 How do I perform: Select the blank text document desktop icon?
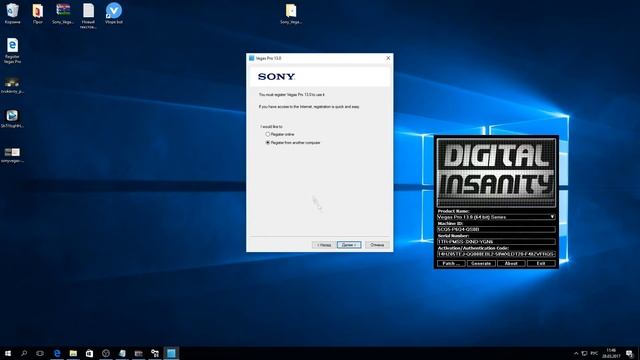88,16
